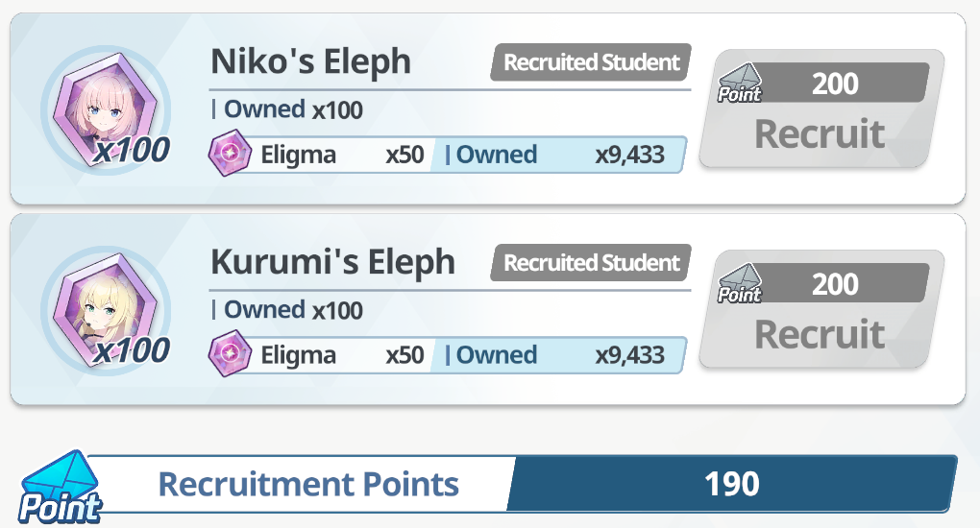Click the Eligma gem icon in Kurumi's row
This screenshot has height=528, width=980.
(x=230, y=353)
